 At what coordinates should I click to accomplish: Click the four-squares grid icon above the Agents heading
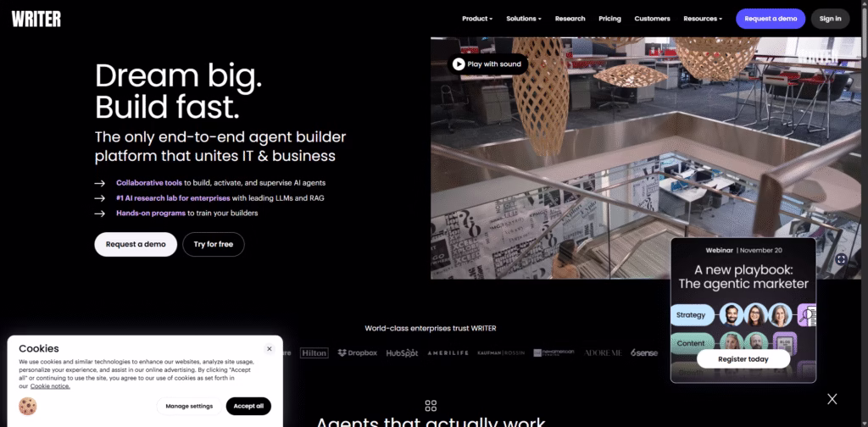pyautogui.click(x=431, y=406)
